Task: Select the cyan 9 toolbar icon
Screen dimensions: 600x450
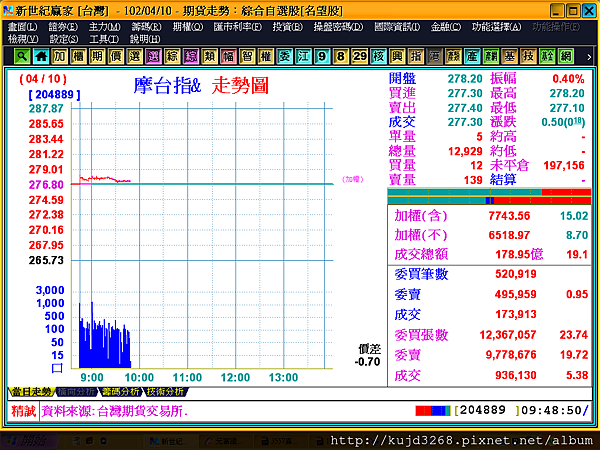Action: coord(322,57)
